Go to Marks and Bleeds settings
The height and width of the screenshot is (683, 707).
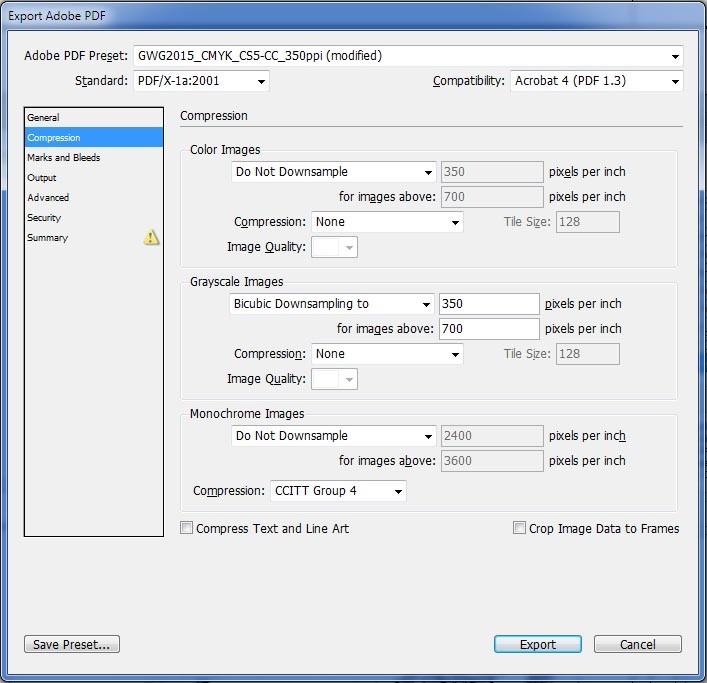point(94,157)
